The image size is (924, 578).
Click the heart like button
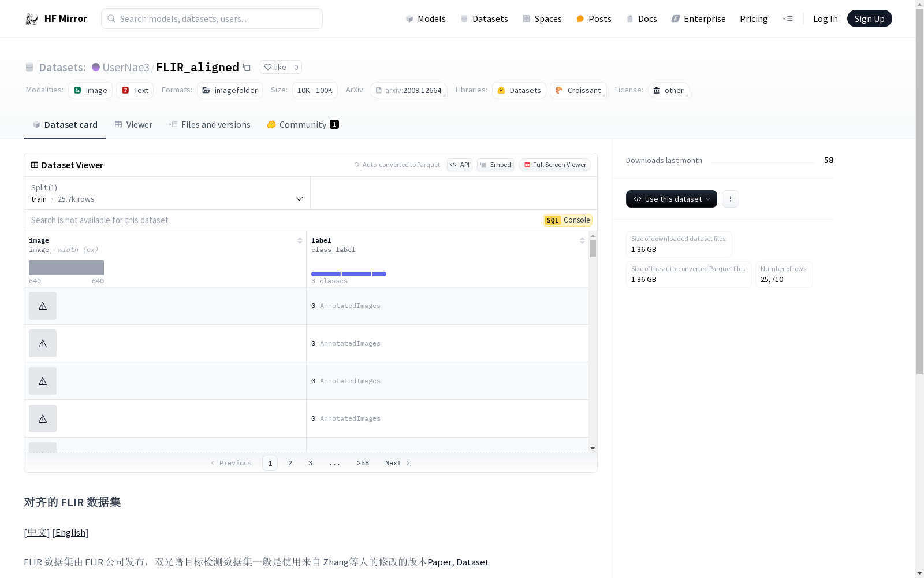pyautogui.click(x=275, y=68)
